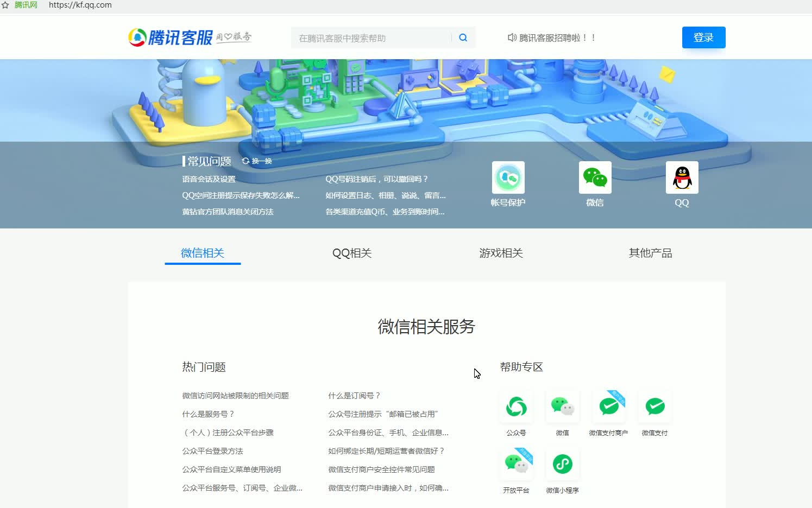
Task: Open FAQ 语音会话及设置
Action: tap(209, 179)
